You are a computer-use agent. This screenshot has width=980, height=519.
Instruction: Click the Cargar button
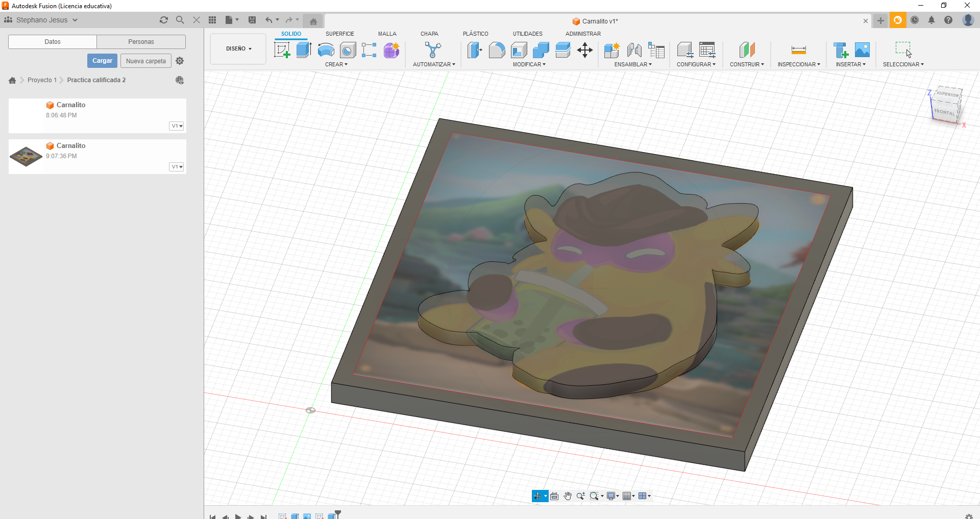coord(102,61)
